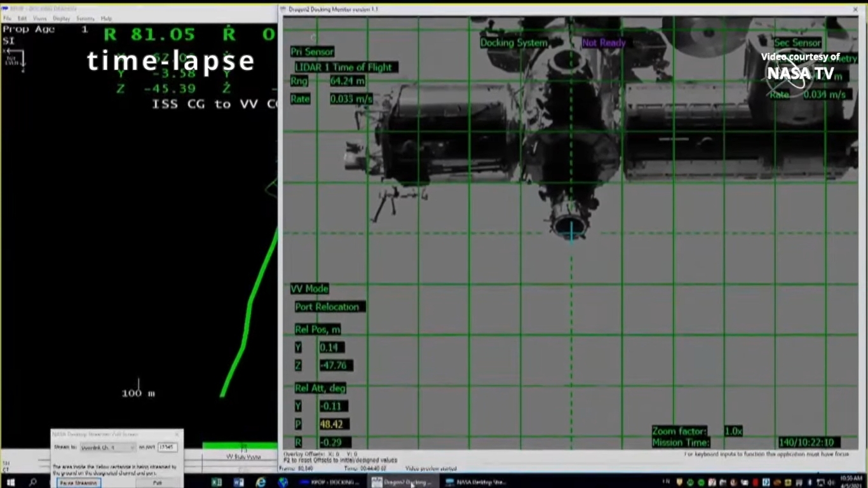This screenshot has height=488, width=868.
Task: Open Views menu in RPOP window
Action: [x=39, y=18]
